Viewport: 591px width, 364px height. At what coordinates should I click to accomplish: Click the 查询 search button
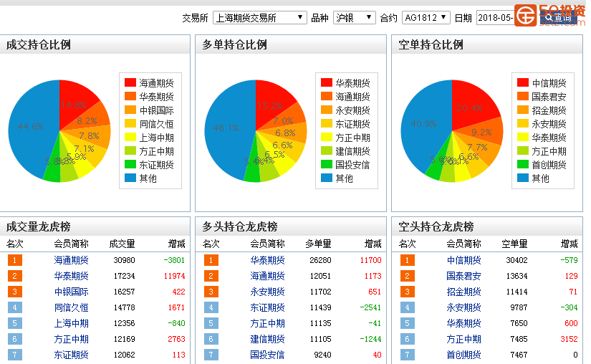click(559, 18)
